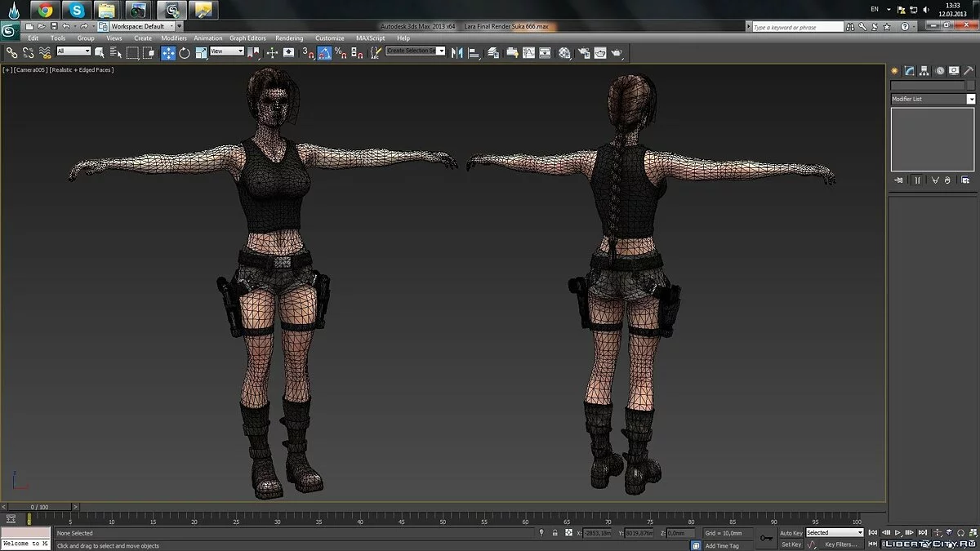Open the Workspace: Default dropdown
This screenshot has width=980, height=551.
tap(143, 26)
